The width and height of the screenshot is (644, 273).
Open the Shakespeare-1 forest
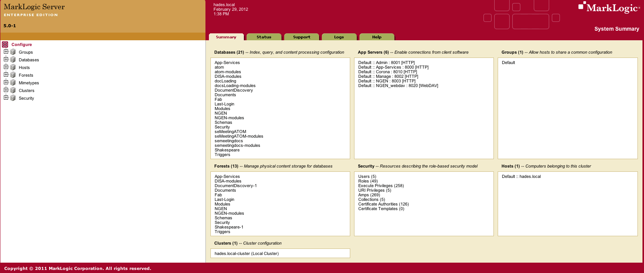pyautogui.click(x=229, y=227)
